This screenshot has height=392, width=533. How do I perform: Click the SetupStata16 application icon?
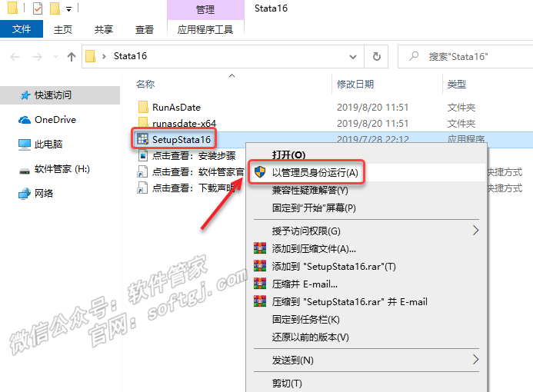pyautogui.click(x=142, y=138)
